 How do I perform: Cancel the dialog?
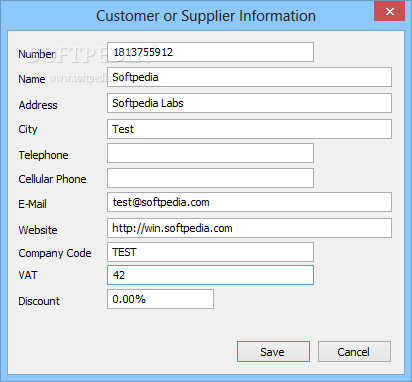coord(354,351)
